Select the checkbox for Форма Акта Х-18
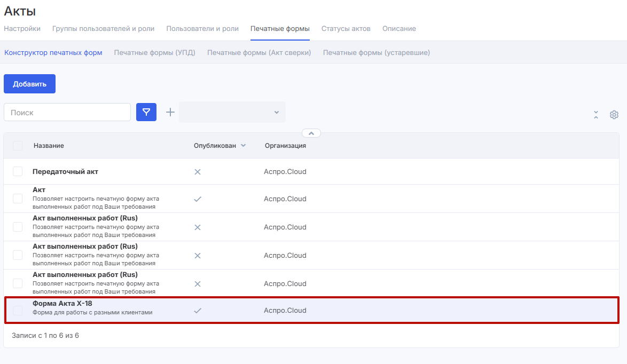627x364 pixels. pyautogui.click(x=18, y=311)
